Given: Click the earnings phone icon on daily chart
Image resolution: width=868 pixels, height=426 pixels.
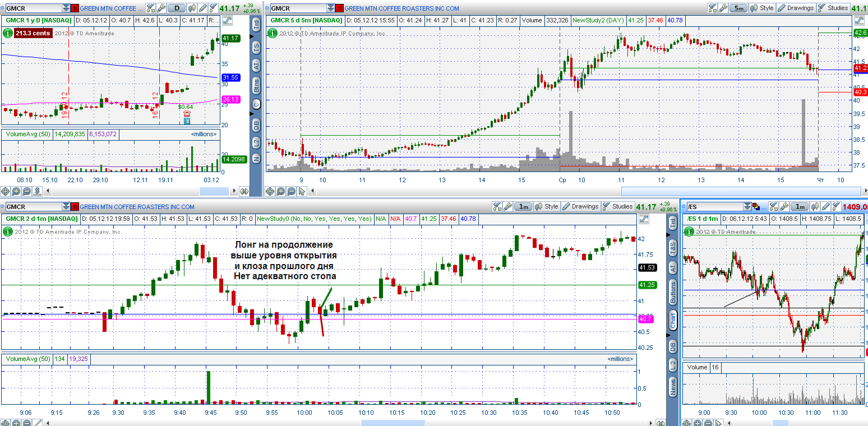Looking at the screenshot, I should point(187,113).
